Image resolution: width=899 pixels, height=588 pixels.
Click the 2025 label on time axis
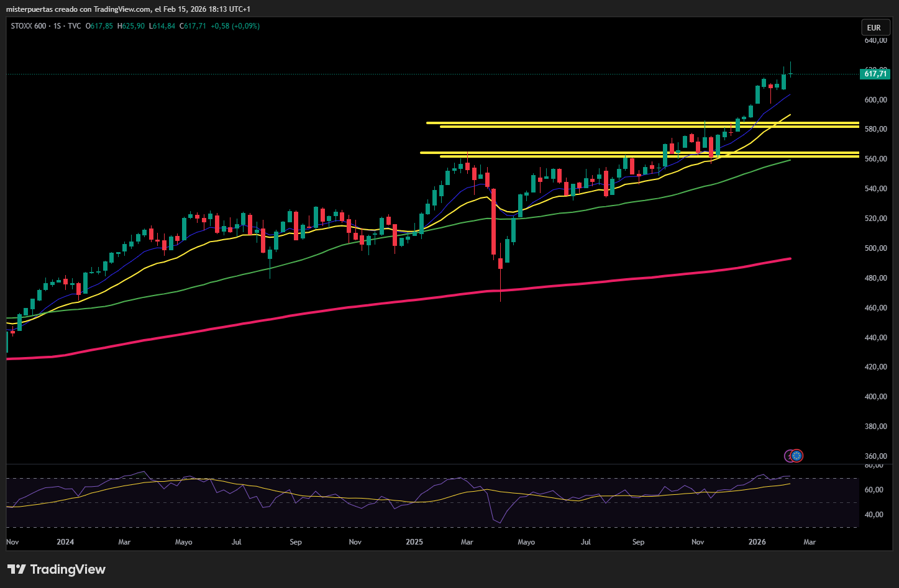pos(414,542)
